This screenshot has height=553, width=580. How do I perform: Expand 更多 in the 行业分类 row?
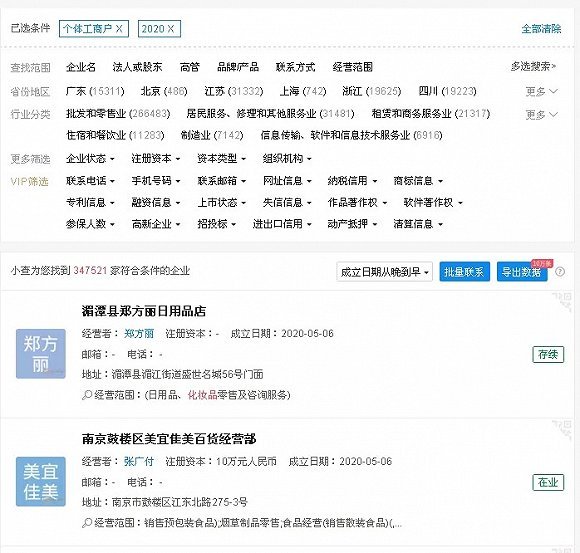(542, 115)
